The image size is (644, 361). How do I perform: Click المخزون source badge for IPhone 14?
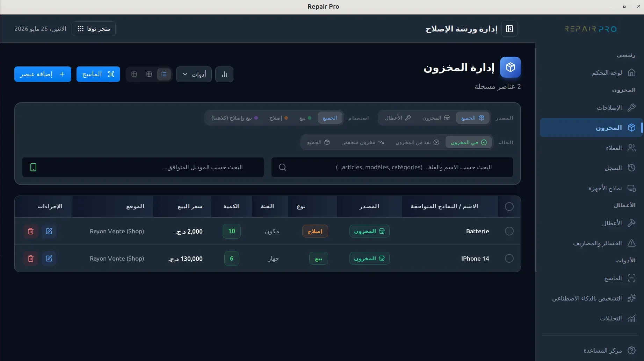coord(369,259)
